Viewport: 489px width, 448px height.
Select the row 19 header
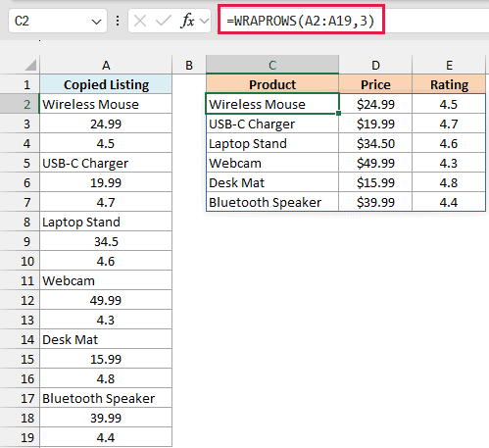tap(20, 437)
